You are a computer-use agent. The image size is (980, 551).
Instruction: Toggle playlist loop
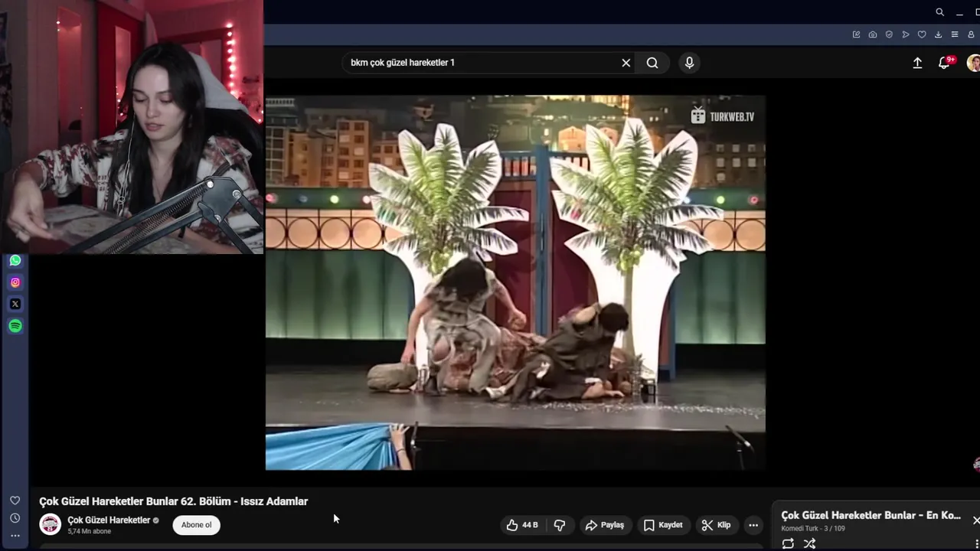(788, 543)
